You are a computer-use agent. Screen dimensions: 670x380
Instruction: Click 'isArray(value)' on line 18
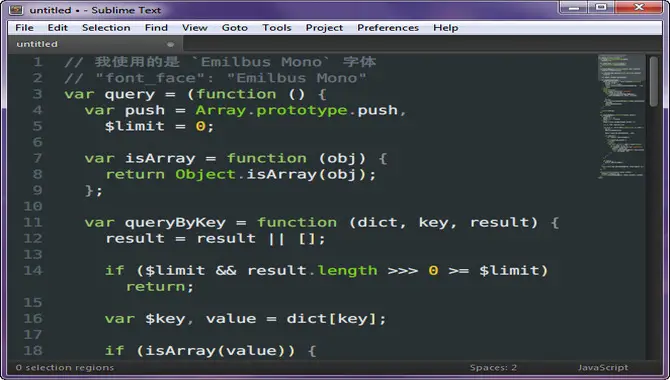click(x=215, y=351)
